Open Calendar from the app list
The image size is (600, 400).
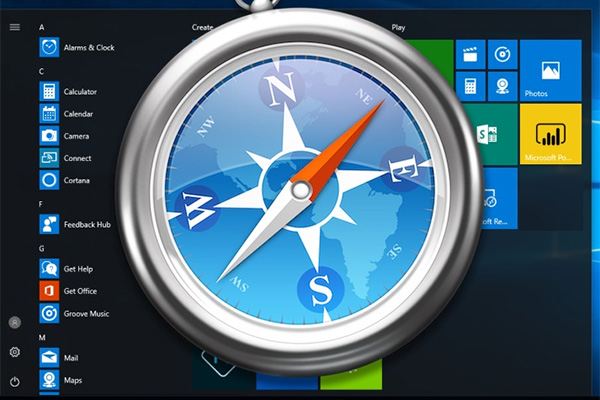pos(66,114)
